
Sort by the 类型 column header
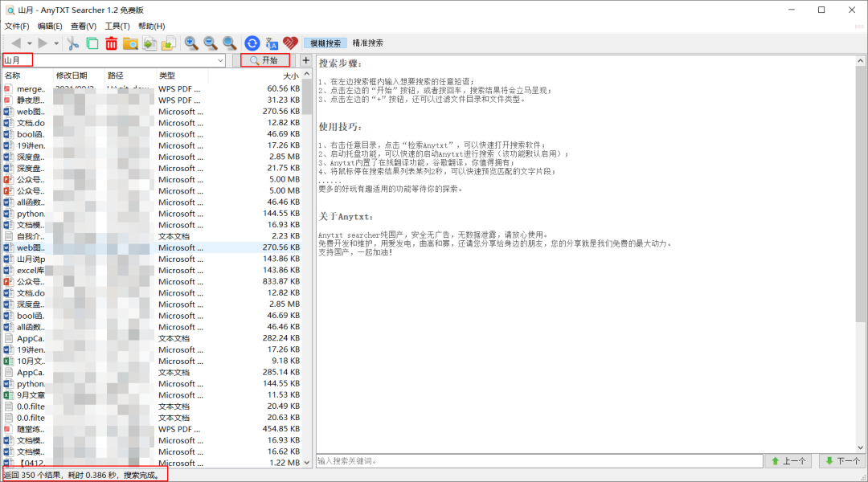point(182,76)
